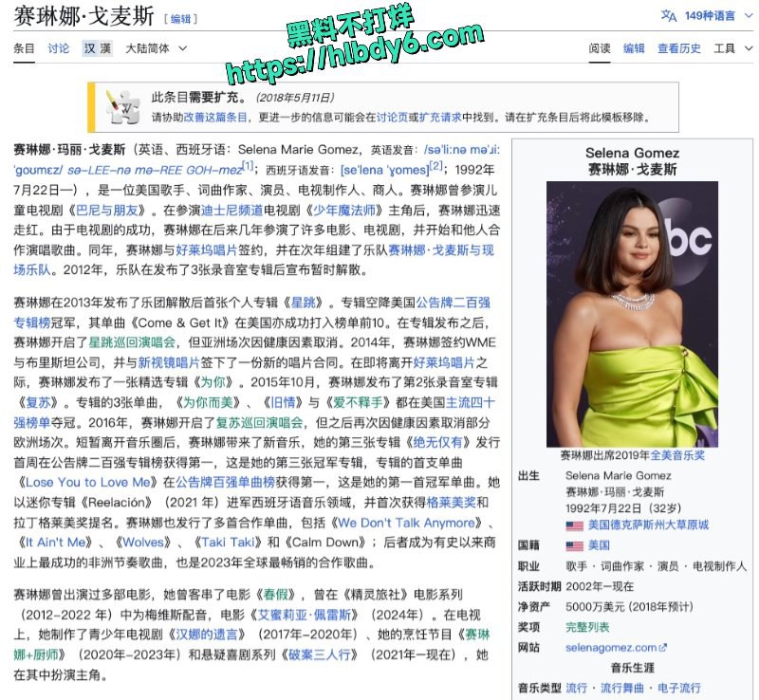The image size is (759, 700).
Task: Open the 公告牌百强单曲榜 link
Action: click(225, 483)
